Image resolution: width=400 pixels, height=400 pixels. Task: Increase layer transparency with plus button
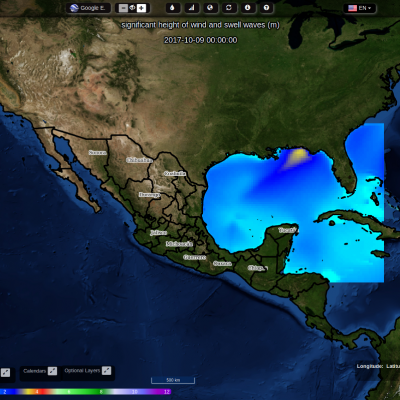click(141, 8)
